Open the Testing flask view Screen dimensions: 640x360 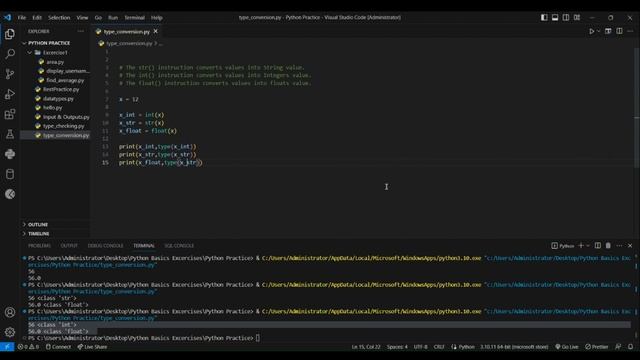point(10,134)
